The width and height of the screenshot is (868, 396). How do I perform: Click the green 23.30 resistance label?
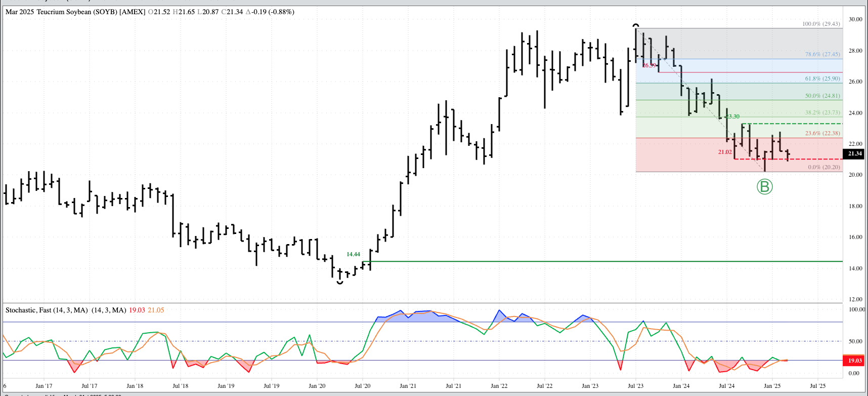click(x=732, y=116)
